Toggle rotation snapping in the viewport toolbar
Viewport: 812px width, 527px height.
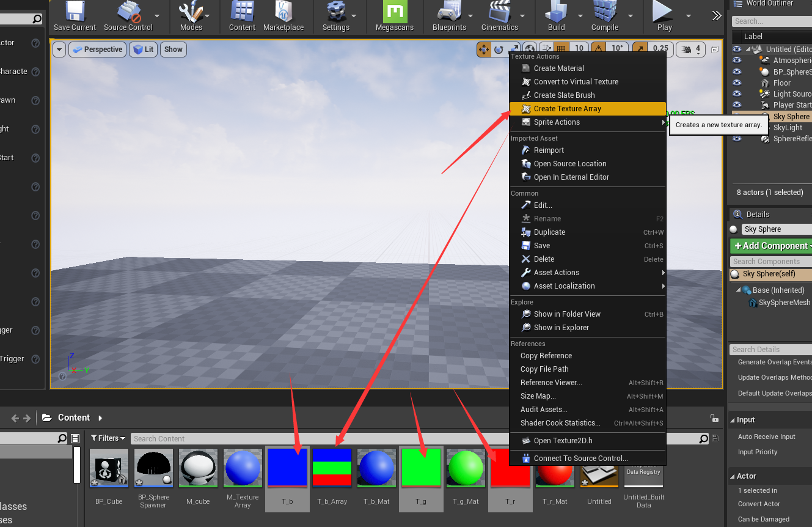pyautogui.click(x=599, y=50)
